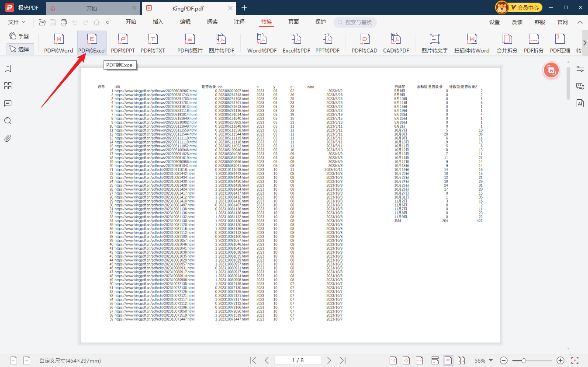Click the print icon in quick toolbar
This screenshot has width=588, height=367.
point(64,22)
